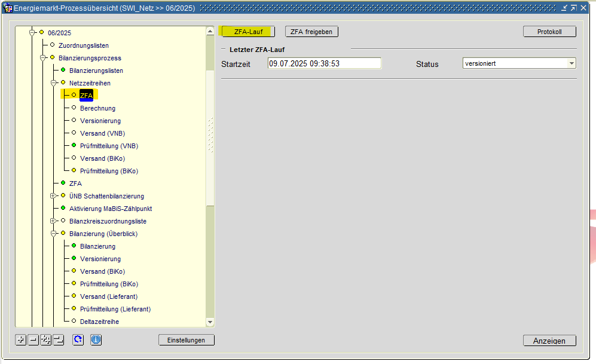Click the collapse node minus icon
Screen dimensions: 596x364
point(33,340)
